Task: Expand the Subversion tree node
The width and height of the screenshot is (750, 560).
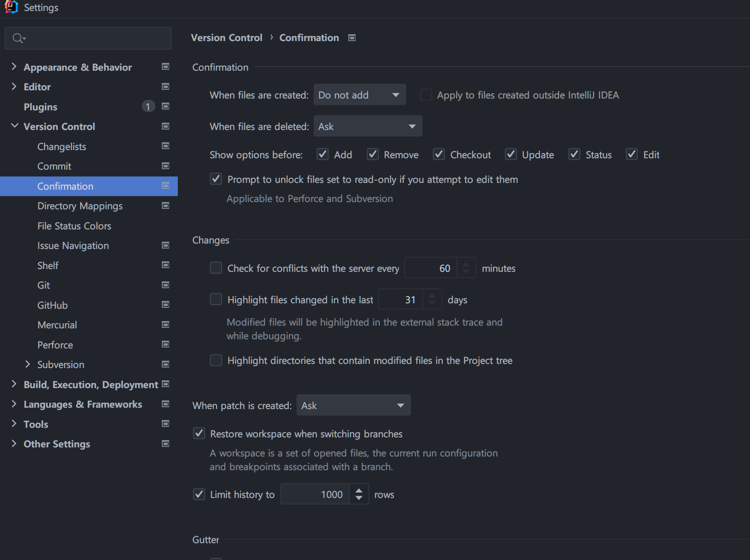Action: click(27, 364)
